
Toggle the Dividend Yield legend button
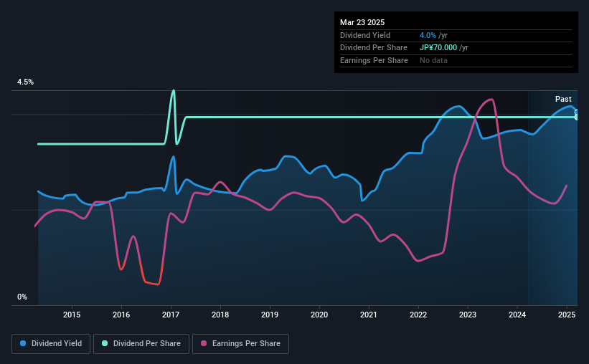(x=51, y=344)
